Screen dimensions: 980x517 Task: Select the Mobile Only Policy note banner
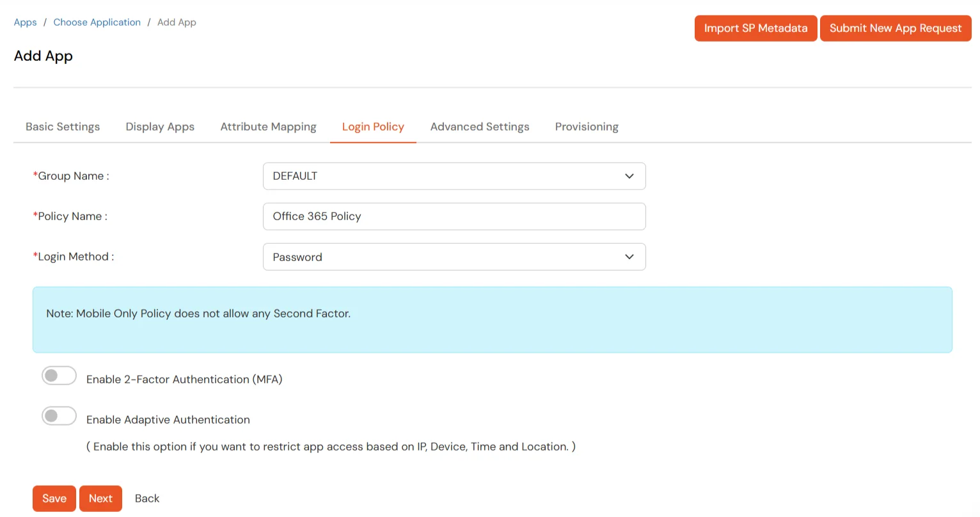493,318
